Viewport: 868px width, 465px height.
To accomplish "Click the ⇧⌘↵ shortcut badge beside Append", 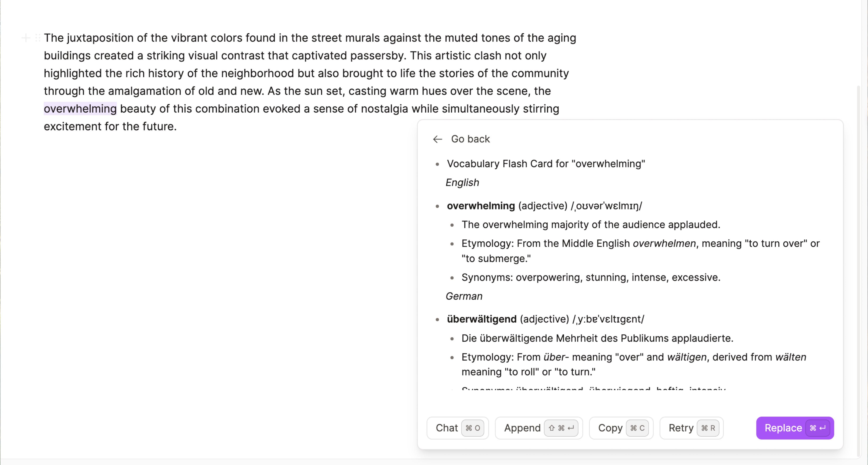I will tap(561, 428).
